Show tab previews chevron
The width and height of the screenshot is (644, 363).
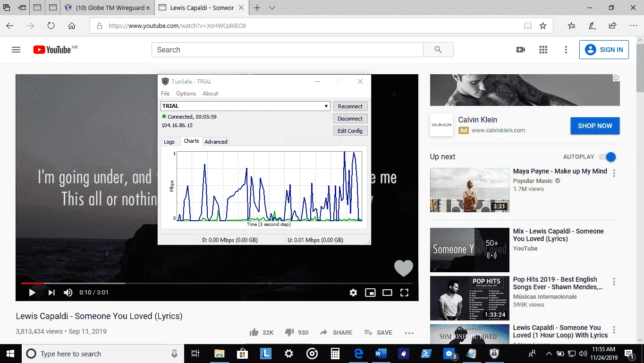(272, 8)
